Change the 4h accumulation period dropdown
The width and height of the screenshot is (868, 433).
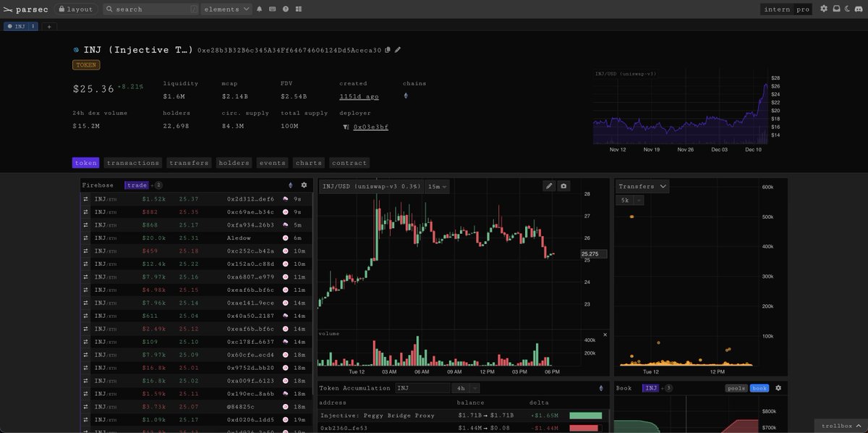[x=464, y=388]
